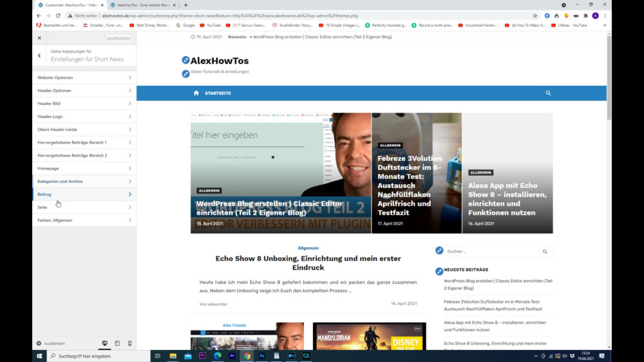Open File Explorer from the taskbar
Screen dimensions: 644x362
point(173,356)
